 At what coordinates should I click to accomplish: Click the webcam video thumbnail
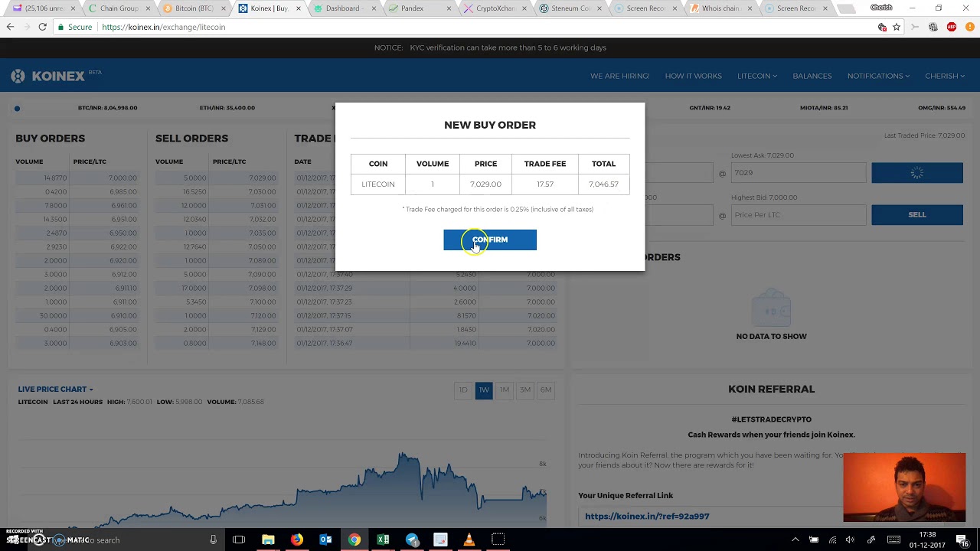(904, 487)
